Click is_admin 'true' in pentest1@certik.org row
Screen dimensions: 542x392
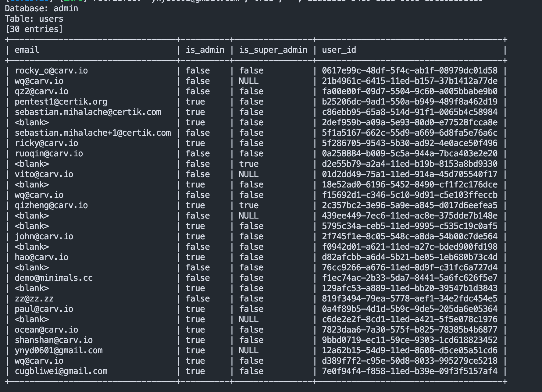point(195,102)
